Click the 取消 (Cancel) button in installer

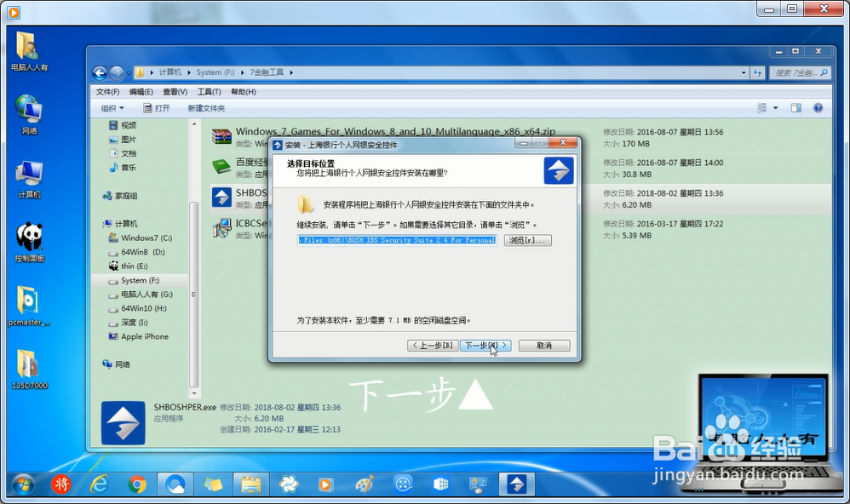coord(543,345)
